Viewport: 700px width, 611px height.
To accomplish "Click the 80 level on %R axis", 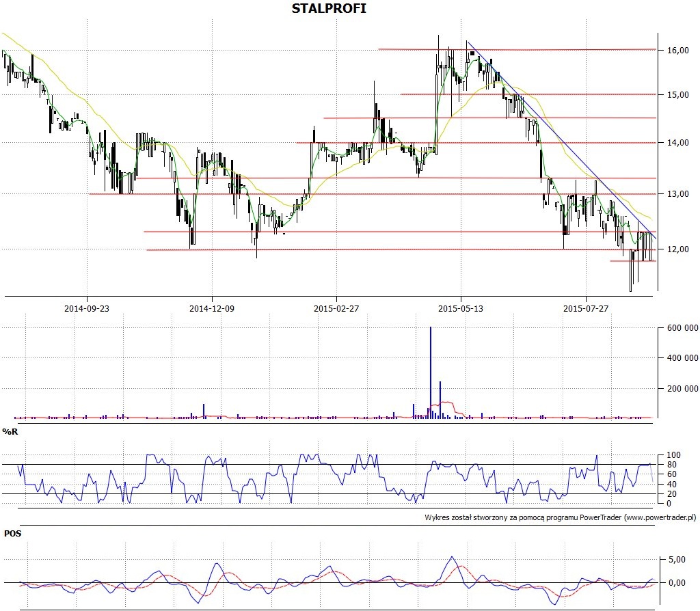I will (x=672, y=465).
